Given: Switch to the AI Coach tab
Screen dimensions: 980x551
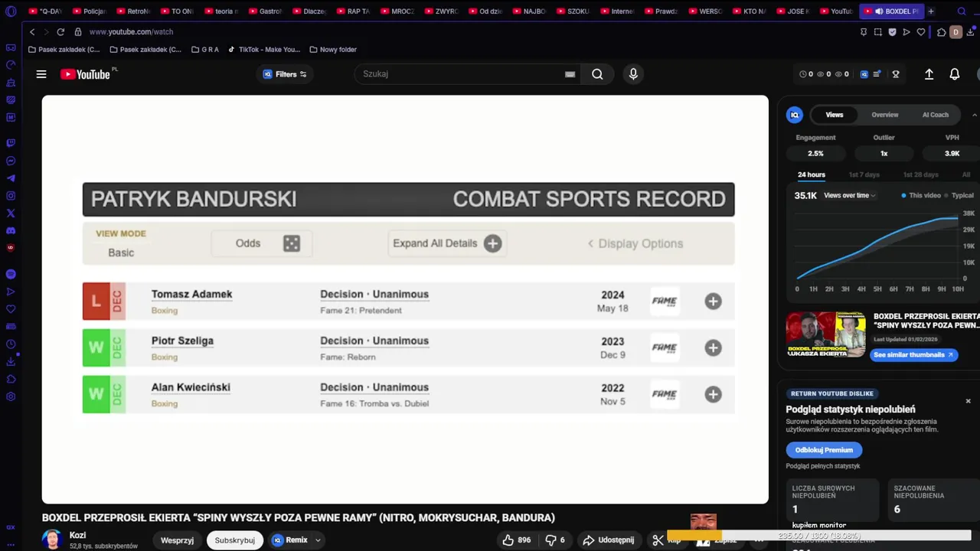Looking at the screenshot, I should (935, 115).
